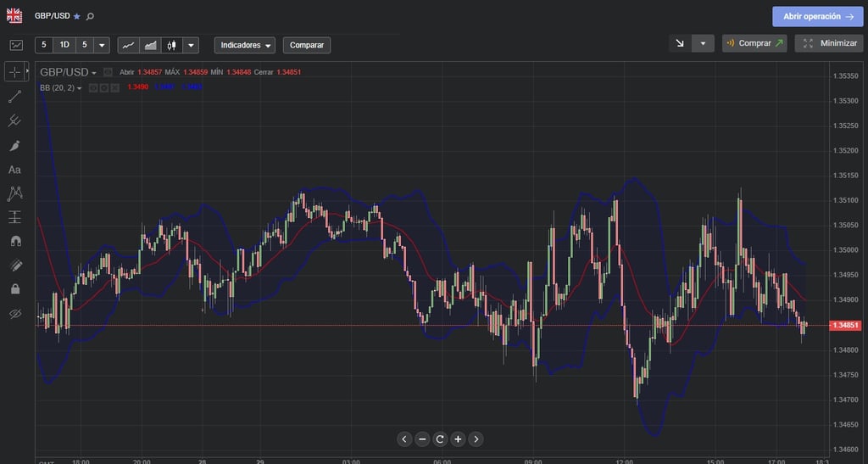Viewport: 868px width, 464px height.
Task: Switch to area chart style
Action: pos(150,46)
